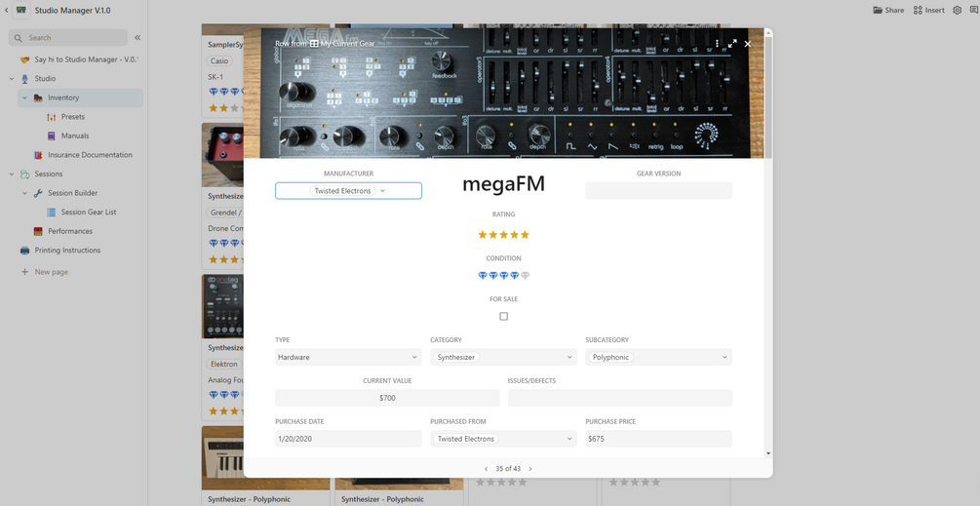The image size is (980, 506).
Task: Collapse the sidebar with double chevron
Action: pos(137,37)
